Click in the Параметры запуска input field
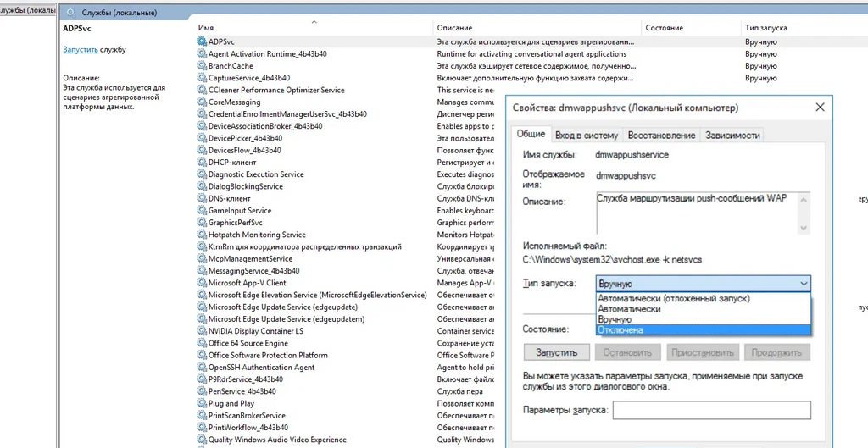The height and width of the screenshot is (448, 868). tap(711, 410)
